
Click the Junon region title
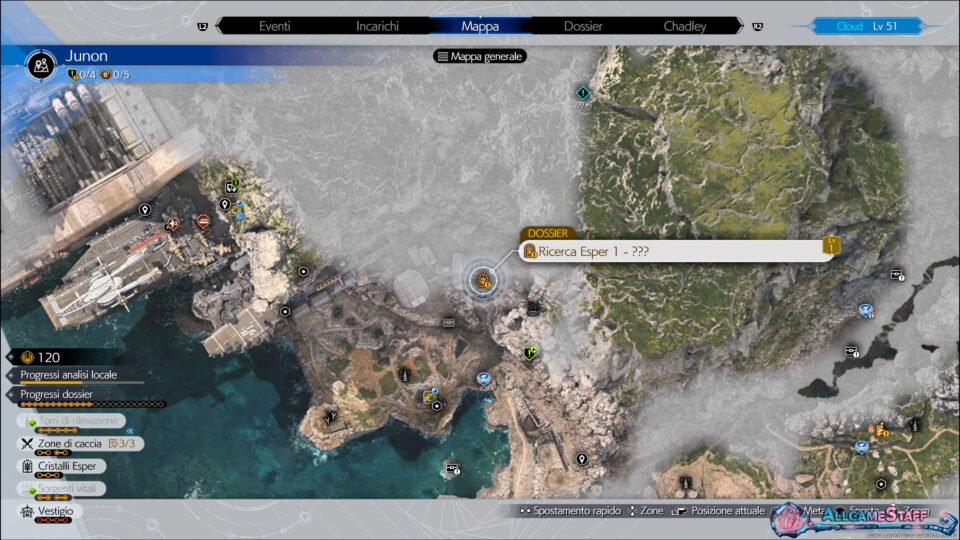click(x=86, y=56)
